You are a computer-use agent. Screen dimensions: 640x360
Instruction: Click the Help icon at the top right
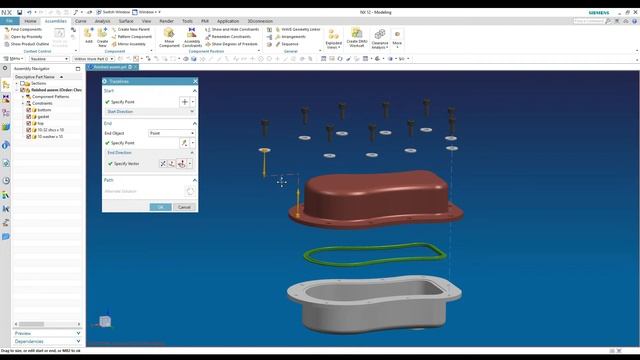pyautogui.click(x=634, y=21)
